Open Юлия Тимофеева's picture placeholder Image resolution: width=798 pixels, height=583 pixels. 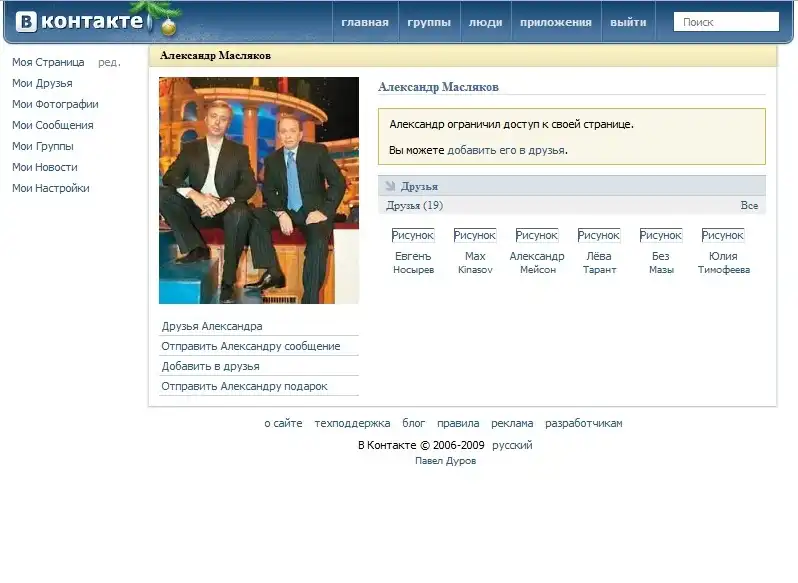tap(723, 235)
